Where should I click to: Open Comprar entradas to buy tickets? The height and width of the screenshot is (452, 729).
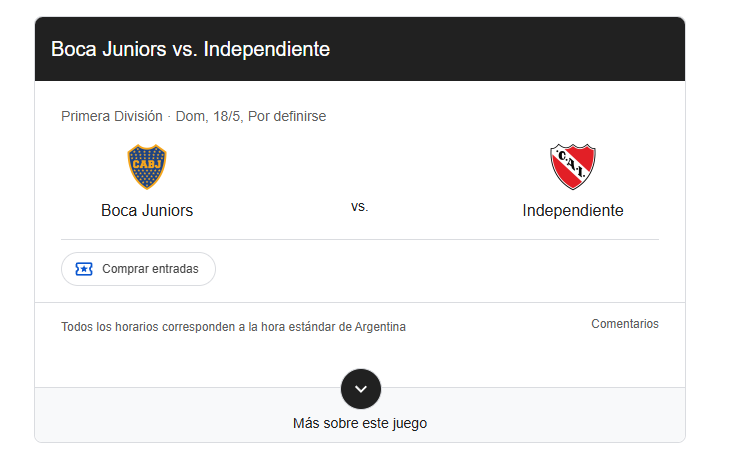(138, 269)
